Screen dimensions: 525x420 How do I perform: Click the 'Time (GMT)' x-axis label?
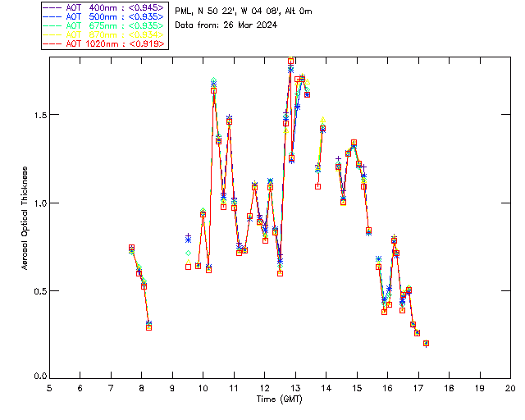(x=279, y=399)
